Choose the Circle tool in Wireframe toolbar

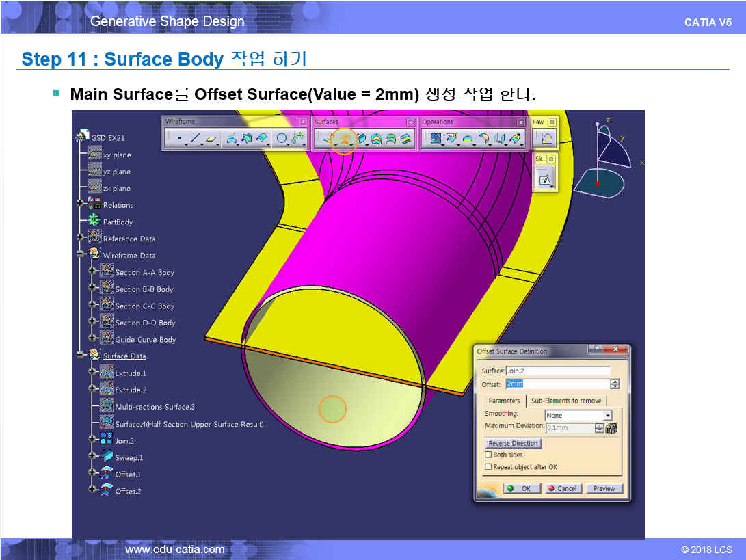coord(281,139)
